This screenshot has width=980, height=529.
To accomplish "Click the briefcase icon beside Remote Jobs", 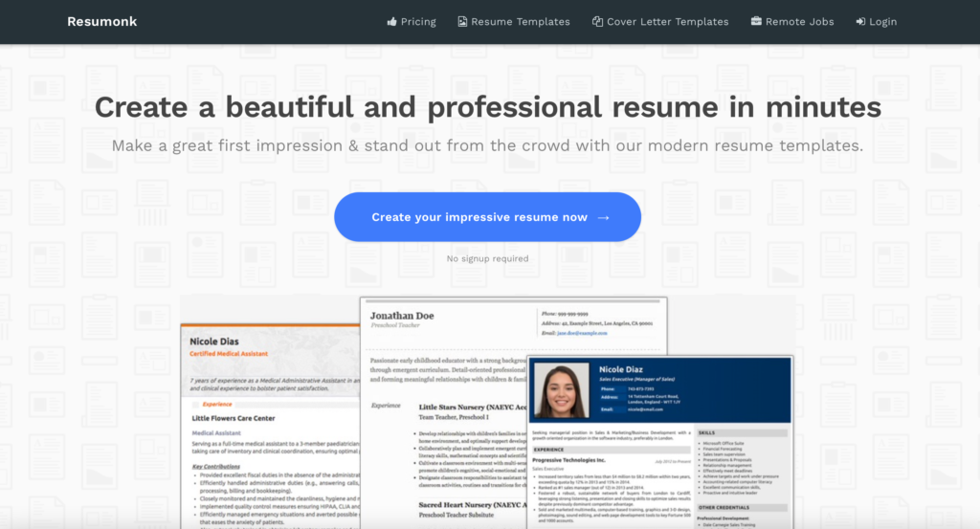I will pyautogui.click(x=756, y=22).
